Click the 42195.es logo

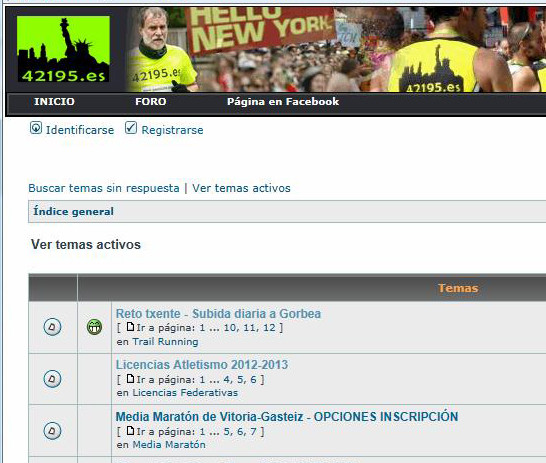(63, 49)
